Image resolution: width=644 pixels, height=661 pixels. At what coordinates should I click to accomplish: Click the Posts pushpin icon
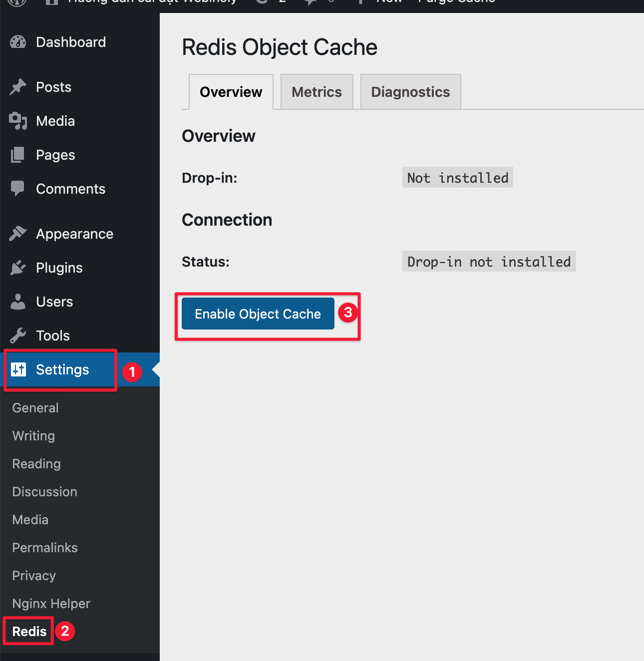click(x=18, y=87)
